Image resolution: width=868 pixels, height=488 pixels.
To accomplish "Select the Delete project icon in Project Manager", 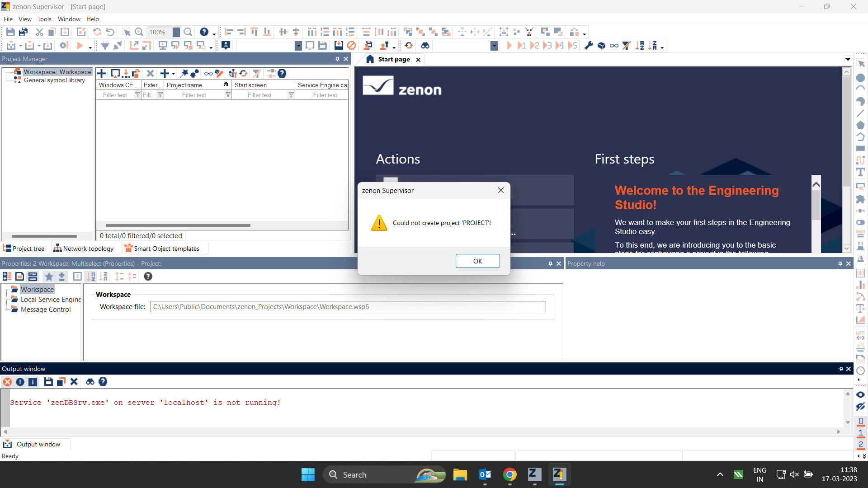I will pyautogui.click(x=151, y=73).
